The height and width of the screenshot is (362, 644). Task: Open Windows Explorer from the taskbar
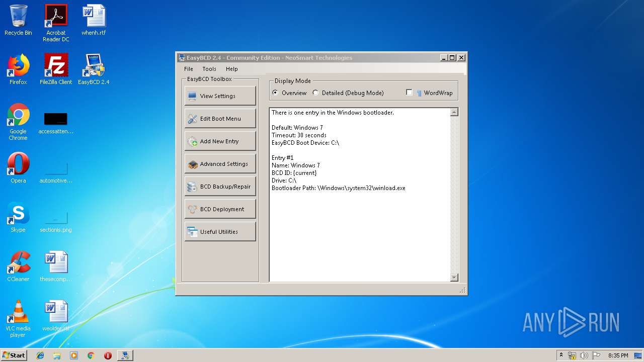57,355
